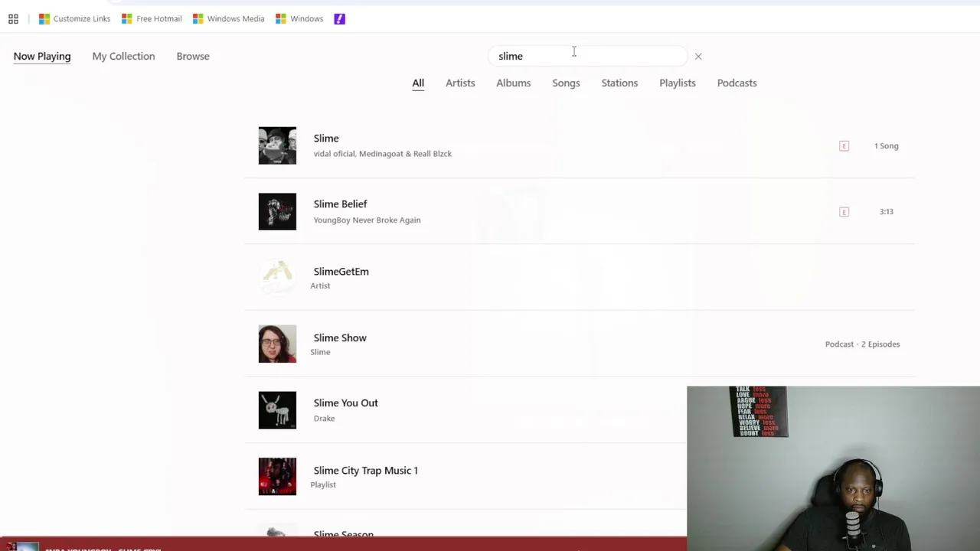Filter results by Playlists
980x551 pixels.
pos(678,83)
